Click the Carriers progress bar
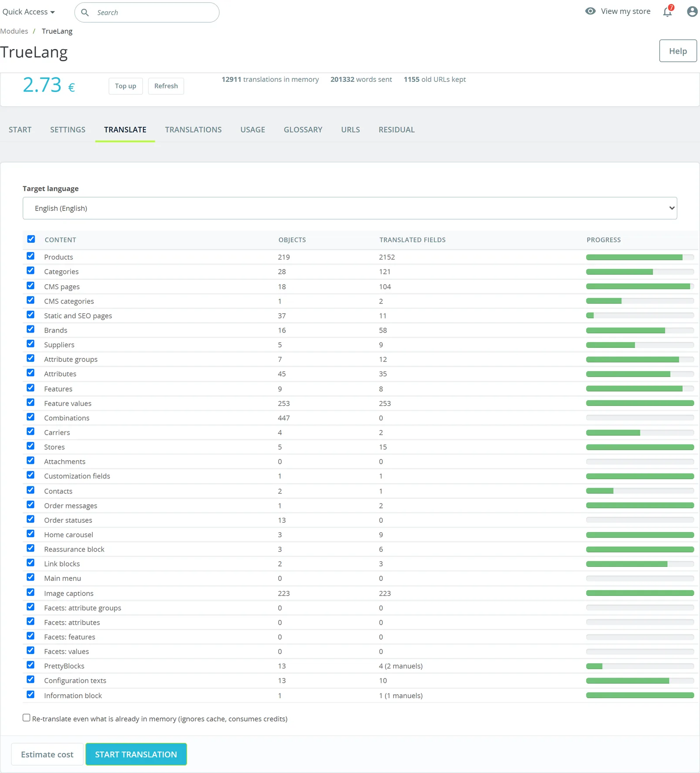The width and height of the screenshot is (700, 773). click(640, 433)
